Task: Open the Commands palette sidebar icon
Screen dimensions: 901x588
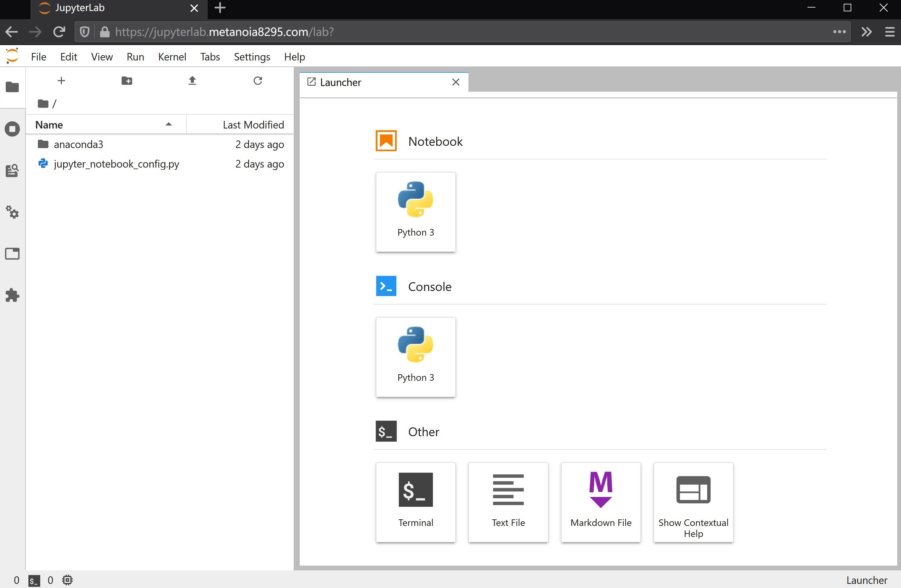Action: click(x=12, y=171)
